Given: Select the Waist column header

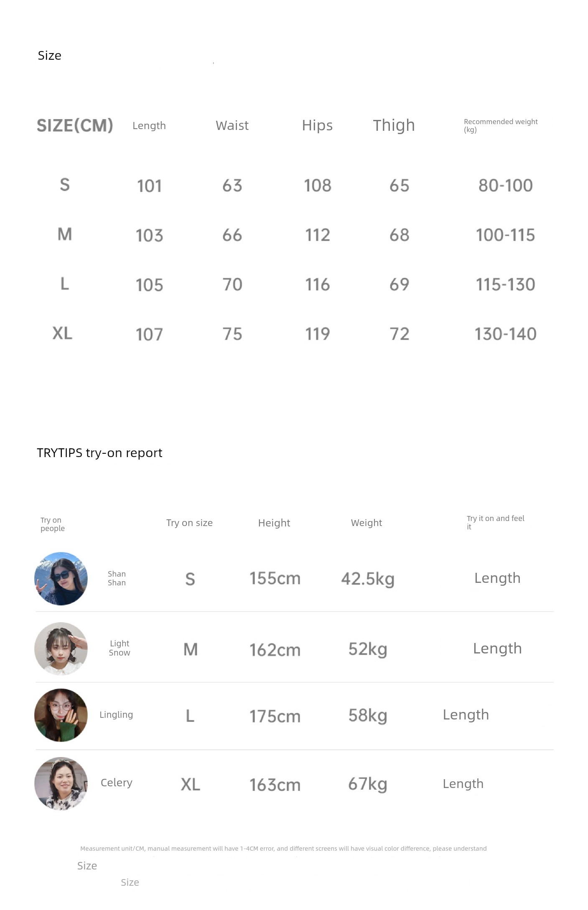Looking at the screenshot, I should (x=232, y=125).
